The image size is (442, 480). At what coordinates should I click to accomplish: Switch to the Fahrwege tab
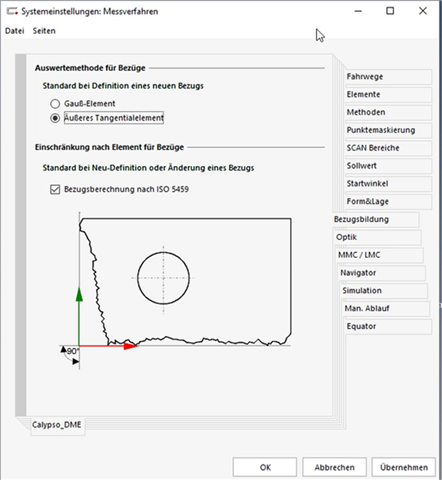coord(388,77)
